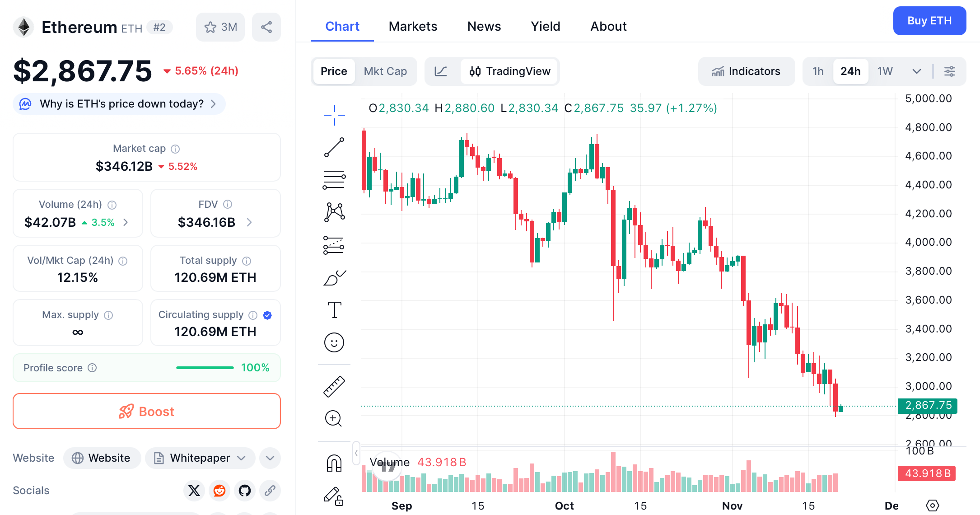The width and height of the screenshot is (980, 515).
Task: Open the XABCD pattern tool
Action: point(334,212)
